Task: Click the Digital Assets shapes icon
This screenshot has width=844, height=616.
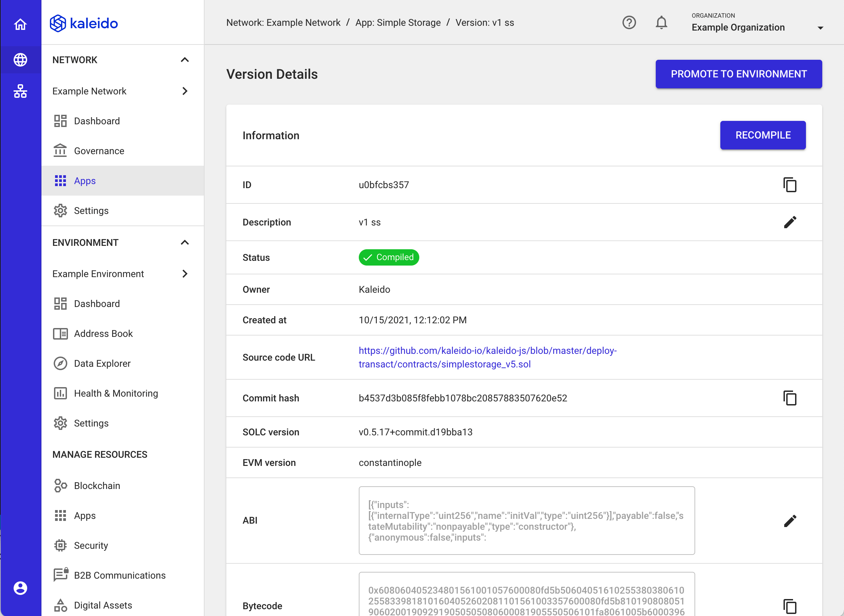Action: pyautogui.click(x=60, y=605)
